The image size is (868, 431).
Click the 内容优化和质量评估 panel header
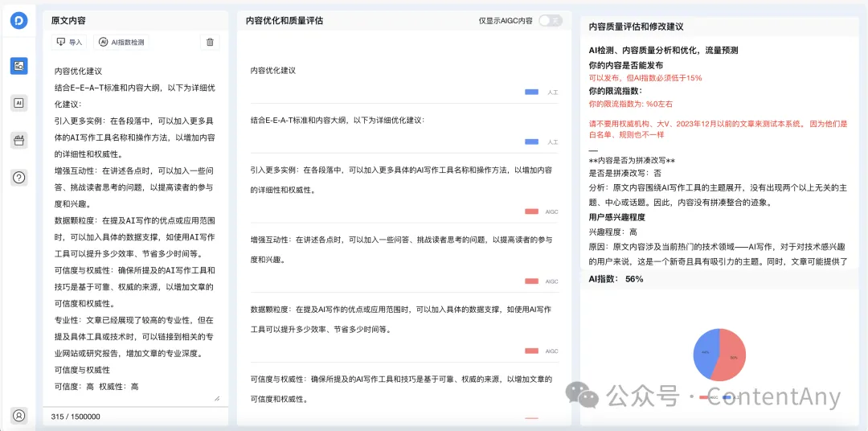[x=285, y=21]
